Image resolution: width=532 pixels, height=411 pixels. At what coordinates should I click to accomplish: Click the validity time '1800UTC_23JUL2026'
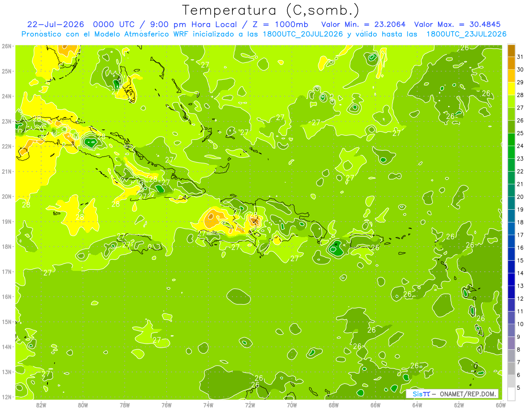pyautogui.click(x=466, y=34)
